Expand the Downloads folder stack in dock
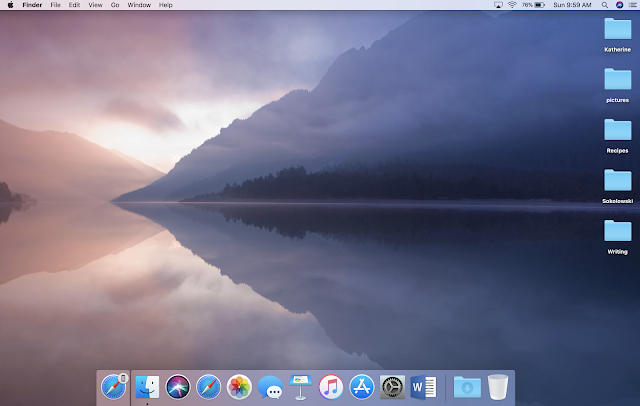The height and width of the screenshot is (406, 640). click(467, 387)
